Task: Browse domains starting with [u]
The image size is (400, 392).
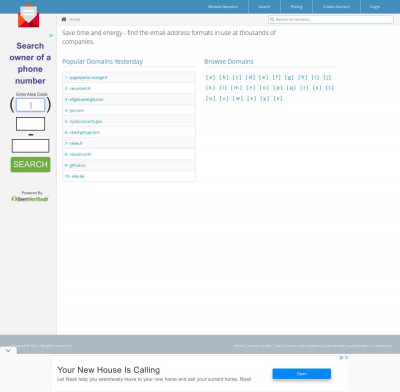Action: pos(210,98)
